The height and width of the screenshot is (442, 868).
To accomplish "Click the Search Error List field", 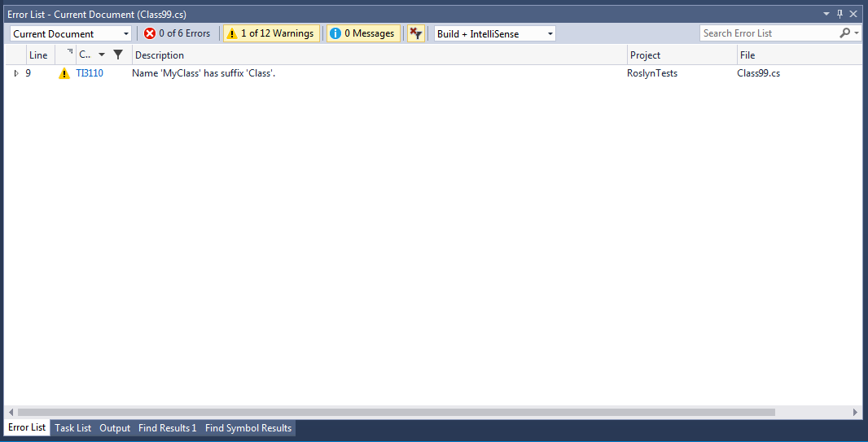I will tap(768, 33).
